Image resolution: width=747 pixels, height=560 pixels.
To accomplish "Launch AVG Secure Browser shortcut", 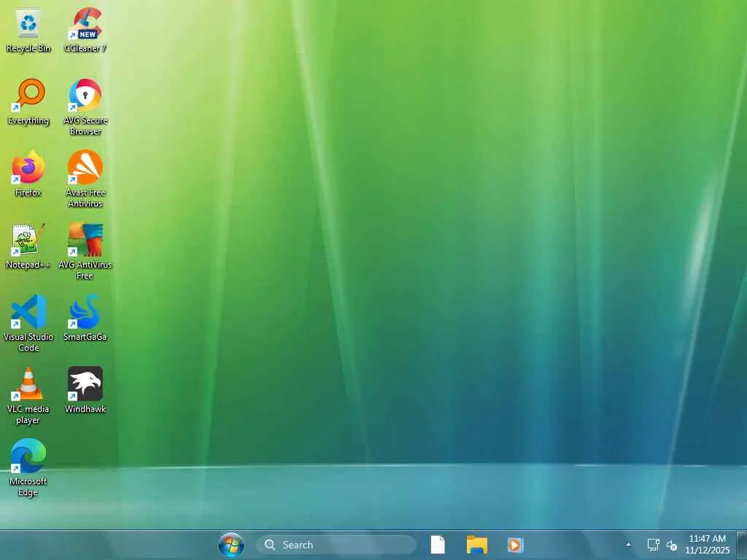I will (85, 107).
